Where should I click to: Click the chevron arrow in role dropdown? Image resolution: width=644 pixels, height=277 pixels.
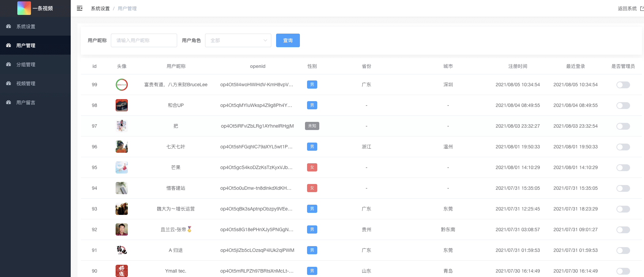(265, 40)
